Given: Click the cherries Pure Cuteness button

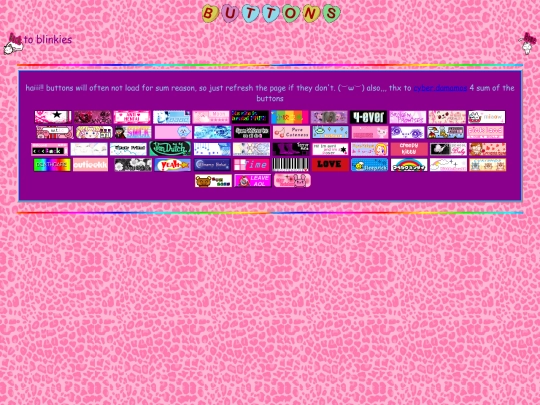Looking at the screenshot, I should (x=291, y=132).
